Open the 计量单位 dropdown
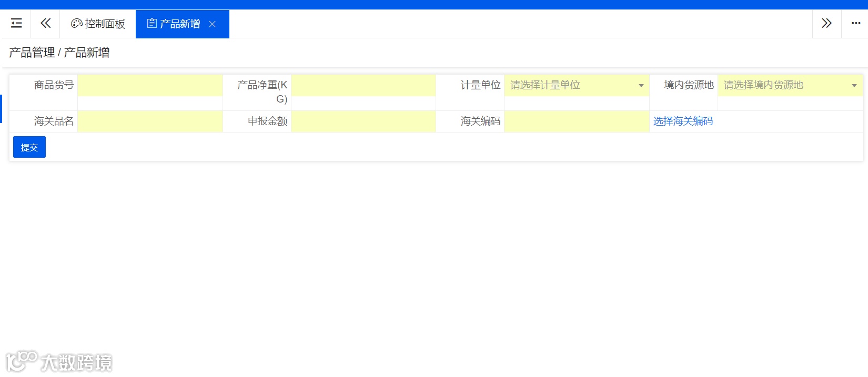This screenshot has height=377, width=868. coord(577,85)
